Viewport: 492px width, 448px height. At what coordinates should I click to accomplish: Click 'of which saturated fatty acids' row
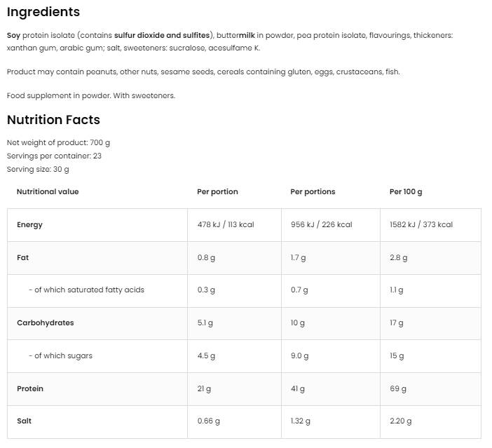point(86,290)
